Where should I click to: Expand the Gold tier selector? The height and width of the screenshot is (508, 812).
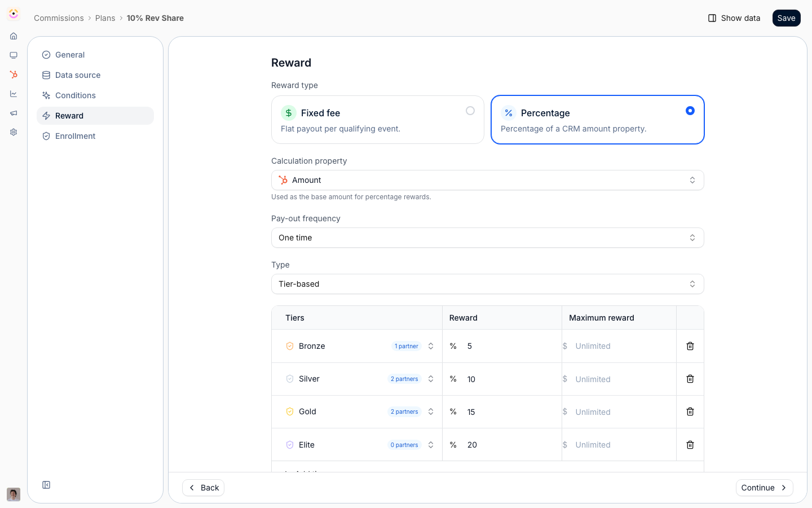[431, 411]
